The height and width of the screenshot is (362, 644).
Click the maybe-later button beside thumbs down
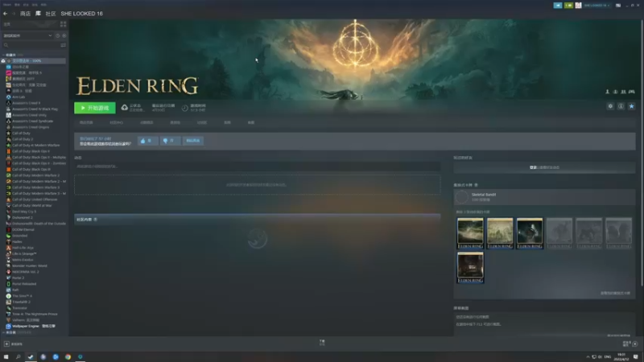point(193,141)
